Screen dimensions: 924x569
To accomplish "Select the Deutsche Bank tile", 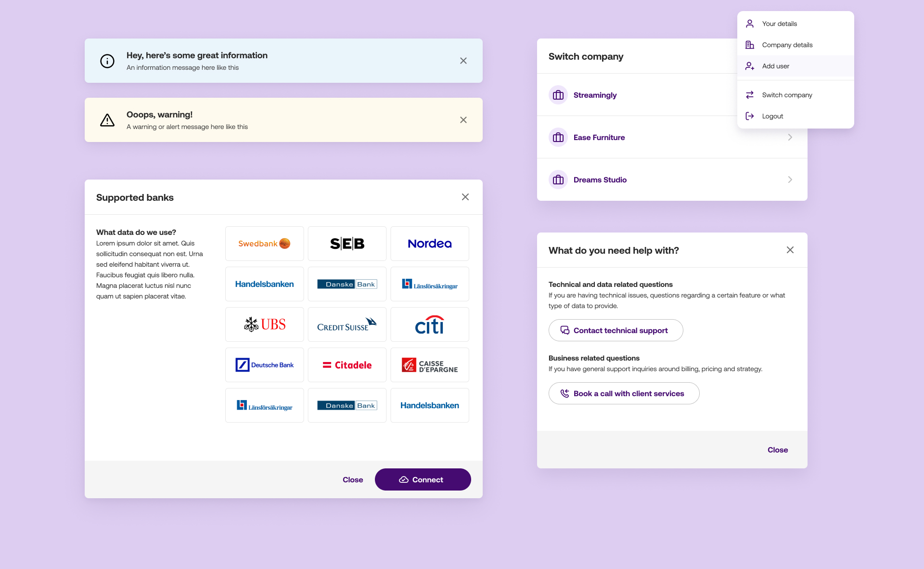I will pyautogui.click(x=265, y=365).
